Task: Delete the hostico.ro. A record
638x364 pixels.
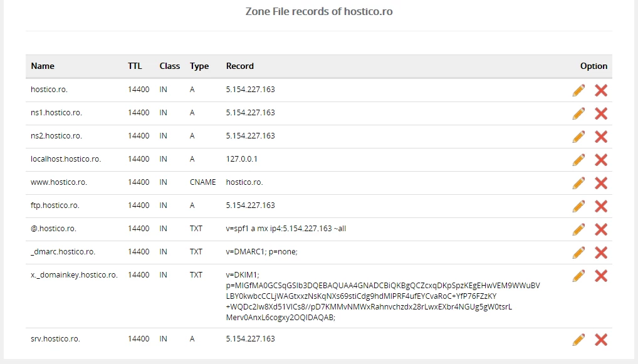Action: point(600,90)
